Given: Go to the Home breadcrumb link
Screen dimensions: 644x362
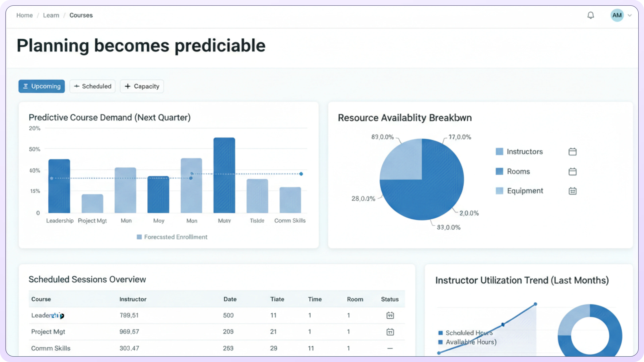Looking at the screenshot, I should pyautogui.click(x=24, y=15).
